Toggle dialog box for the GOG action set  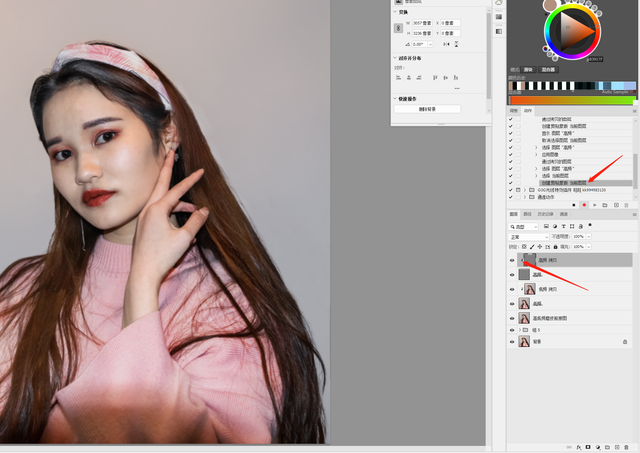tap(518, 190)
